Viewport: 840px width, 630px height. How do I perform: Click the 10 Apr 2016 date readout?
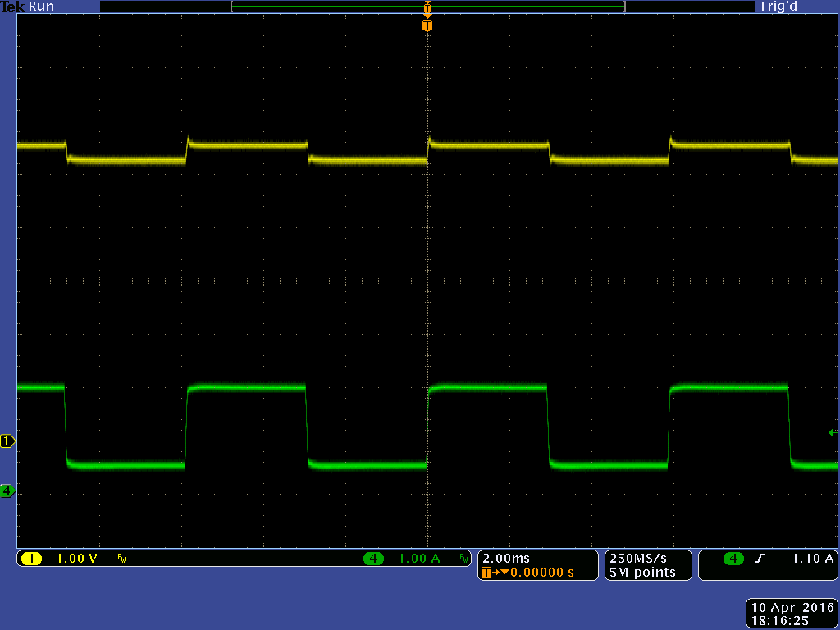coord(792,608)
